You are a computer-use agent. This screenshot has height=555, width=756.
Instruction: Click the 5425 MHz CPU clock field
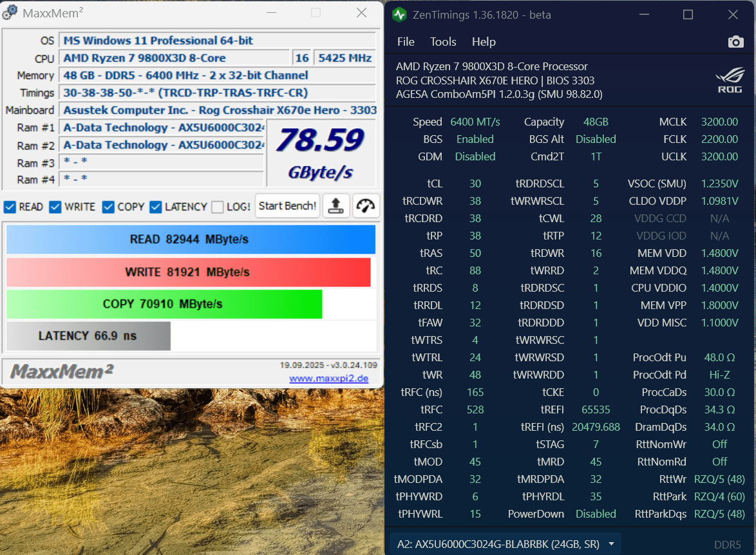point(345,58)
